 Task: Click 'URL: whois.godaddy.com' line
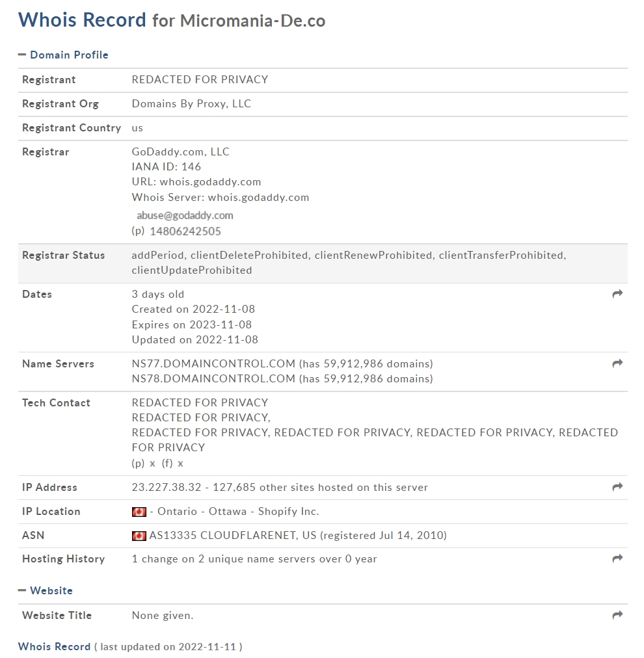tap(196, 182)
